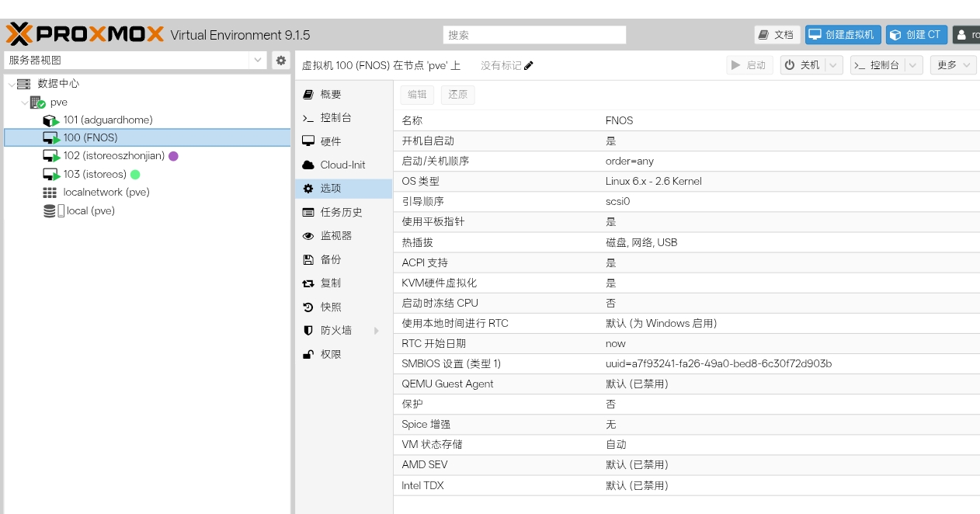Viewport: 980px width, 514px height.
Task: Select the 103 (istoreos) virtual machine
Action: click(94, 175)
